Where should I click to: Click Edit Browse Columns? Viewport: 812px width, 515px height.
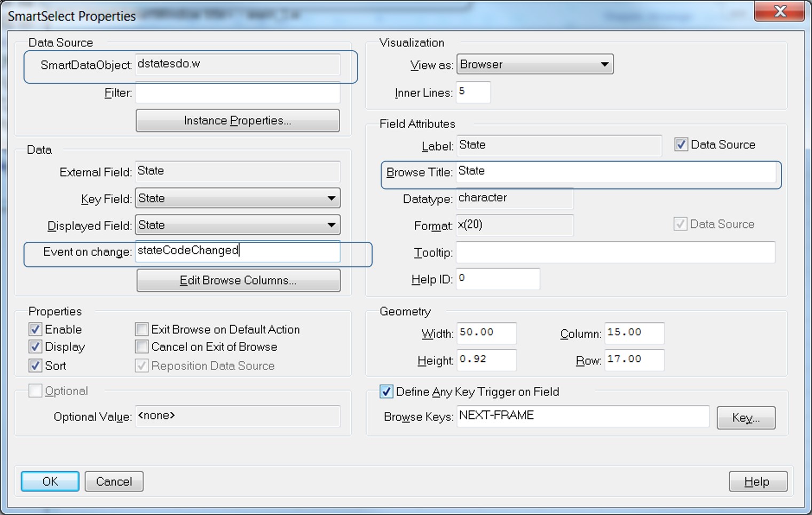[x=238, y=280]
